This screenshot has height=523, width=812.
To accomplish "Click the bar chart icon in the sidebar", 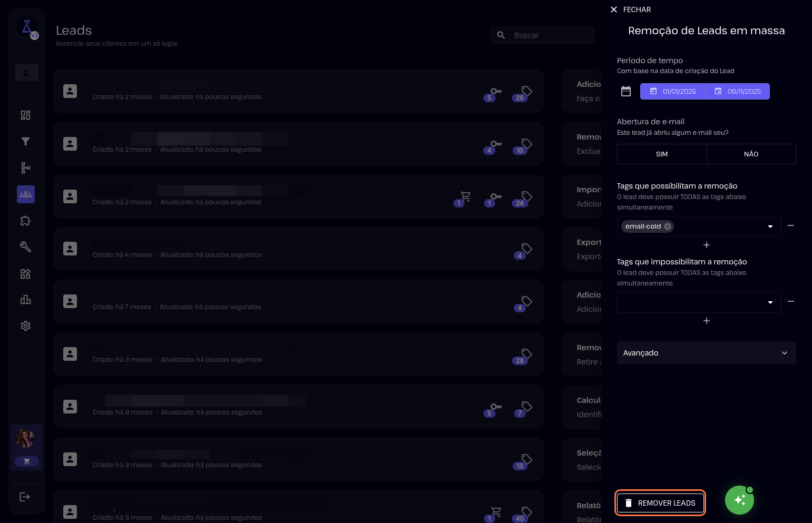I will coord(25,300).
